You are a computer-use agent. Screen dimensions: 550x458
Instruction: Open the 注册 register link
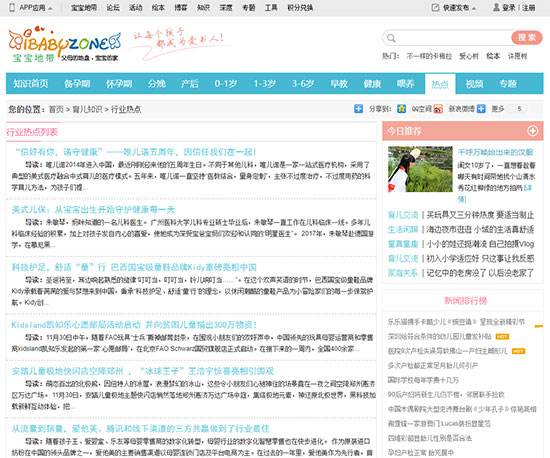[528, 8]
